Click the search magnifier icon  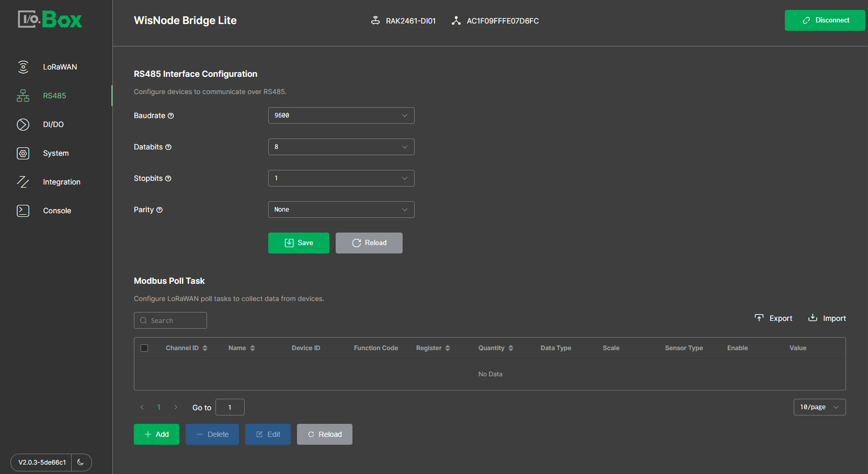tap(143, 320)
